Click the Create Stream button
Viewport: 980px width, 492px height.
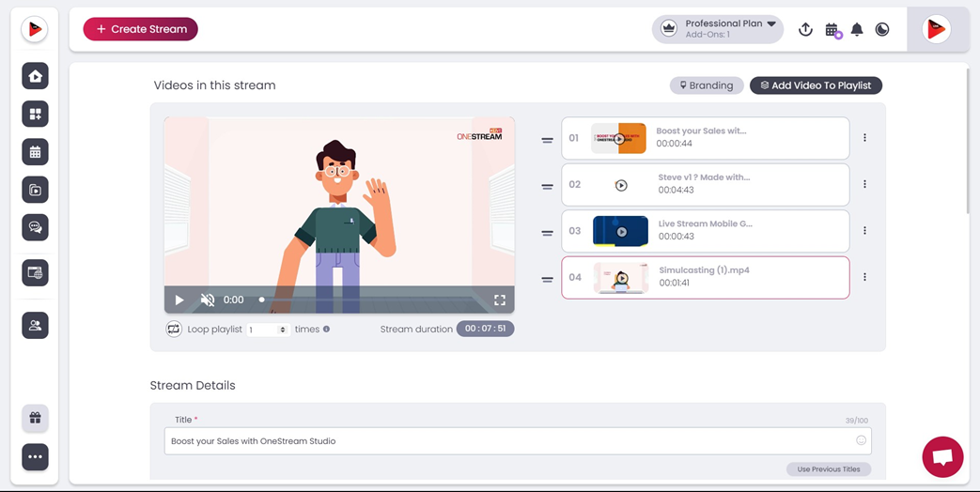141,29
